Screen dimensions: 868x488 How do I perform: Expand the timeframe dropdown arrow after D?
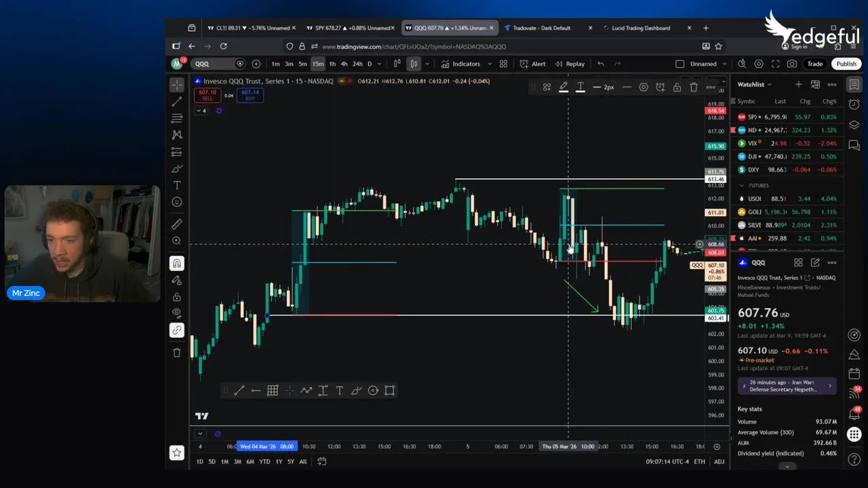379,64
